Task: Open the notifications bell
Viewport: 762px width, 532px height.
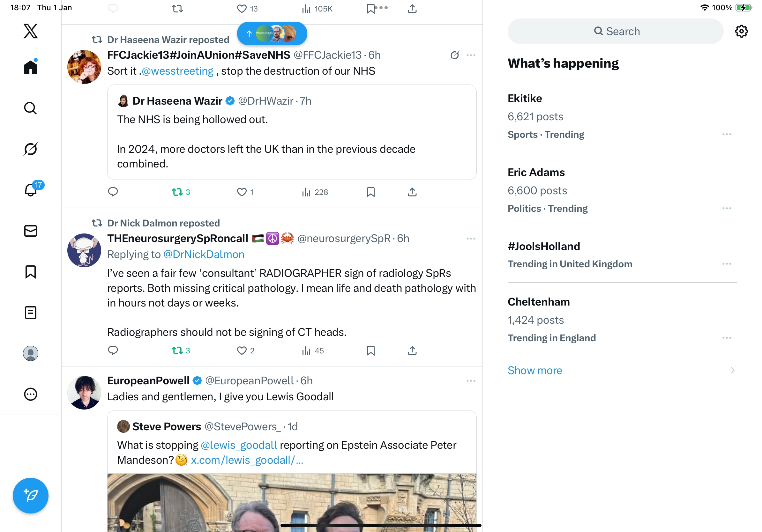Action: coord(31,190)
